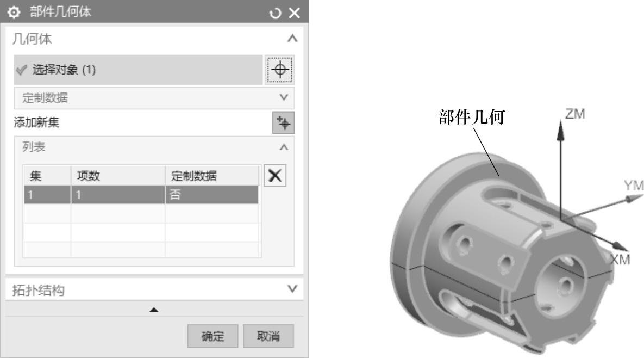Collapse the 几何体 section

pyautogui.click(x=292, y=39)
